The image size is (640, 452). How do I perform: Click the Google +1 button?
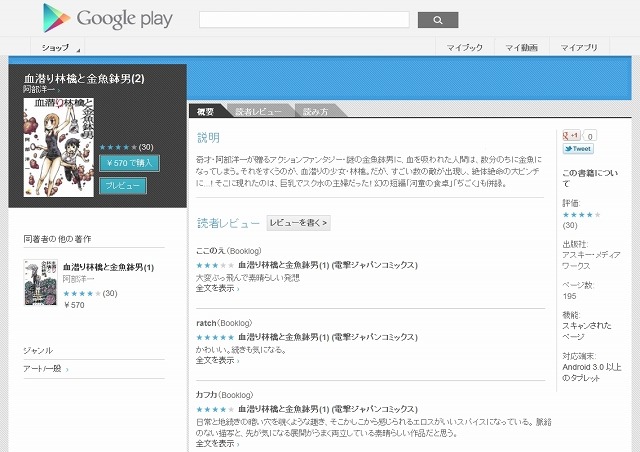(x=571, y=135)
